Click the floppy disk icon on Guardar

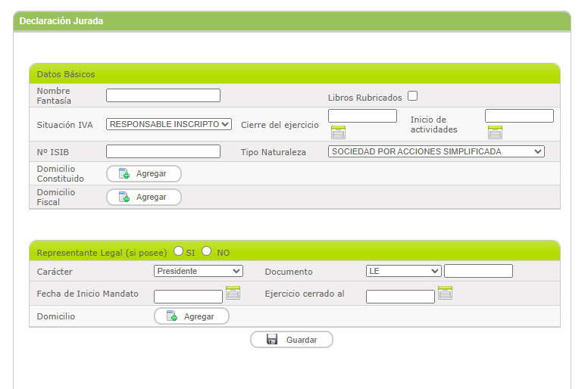tap(272, 340)
